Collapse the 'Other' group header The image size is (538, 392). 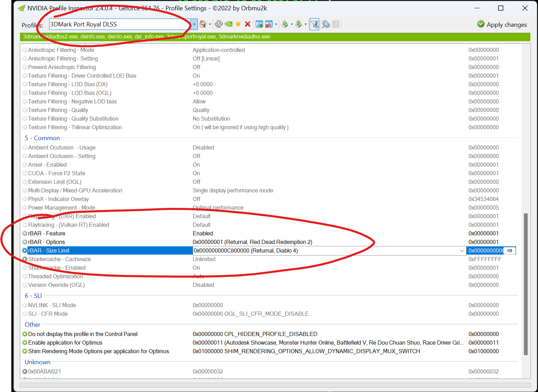point(32,325)
